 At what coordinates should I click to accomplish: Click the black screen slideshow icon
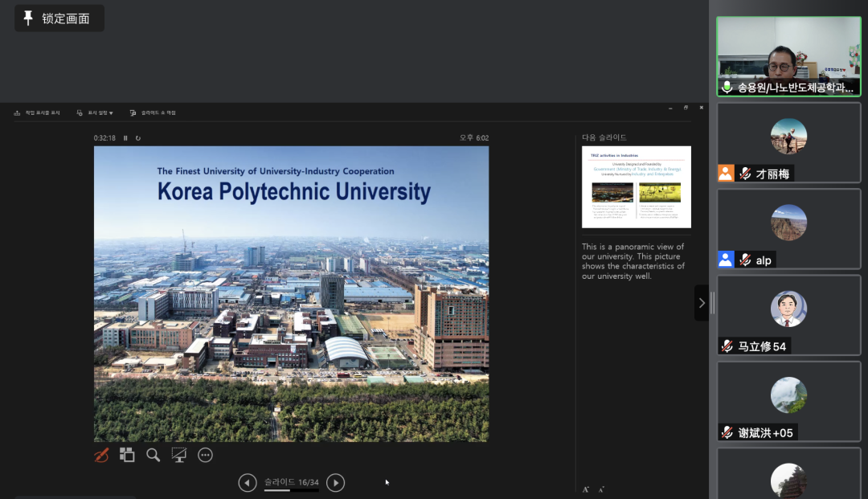click(179, 456)
